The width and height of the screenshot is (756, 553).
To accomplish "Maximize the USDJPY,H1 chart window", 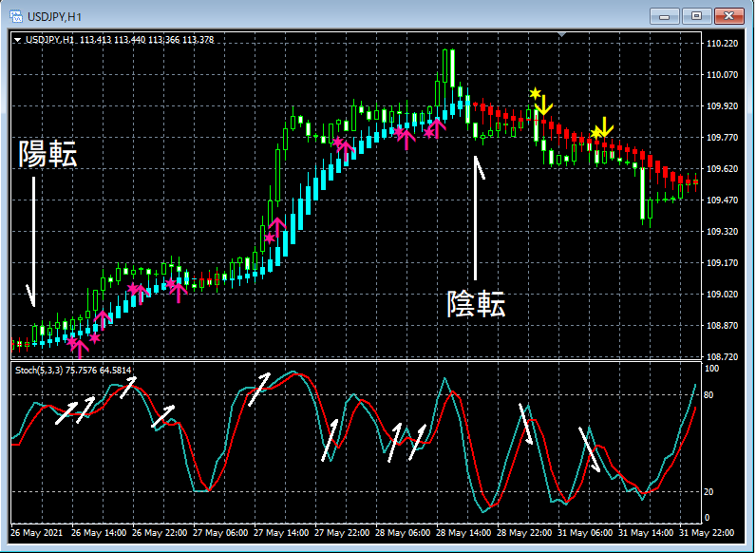I will point(696,16).
